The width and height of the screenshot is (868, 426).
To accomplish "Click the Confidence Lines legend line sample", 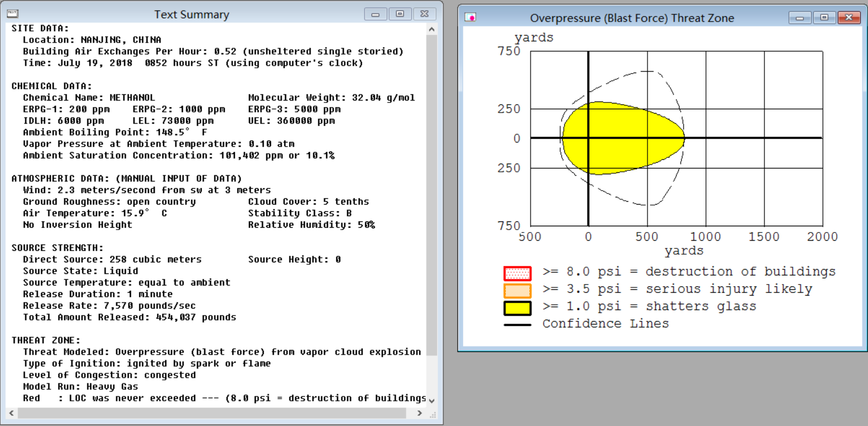I will click(x=517, y=325).
